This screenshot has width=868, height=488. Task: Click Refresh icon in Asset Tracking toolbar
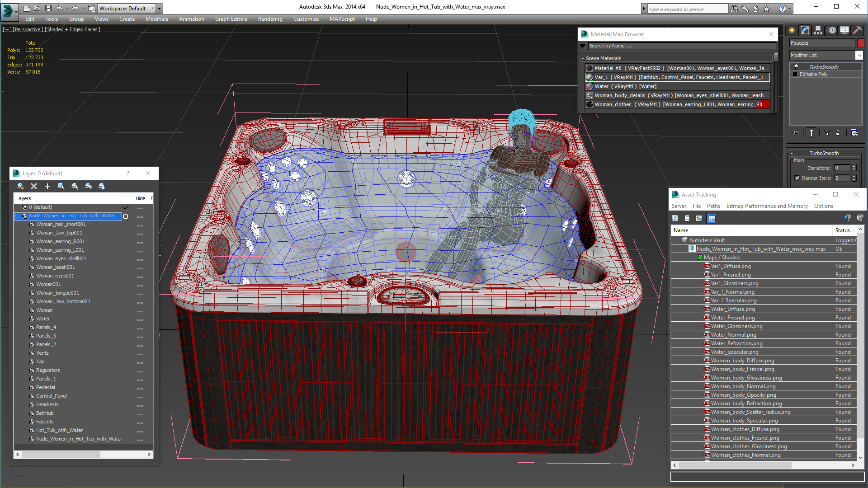click(x=675, y=219)
